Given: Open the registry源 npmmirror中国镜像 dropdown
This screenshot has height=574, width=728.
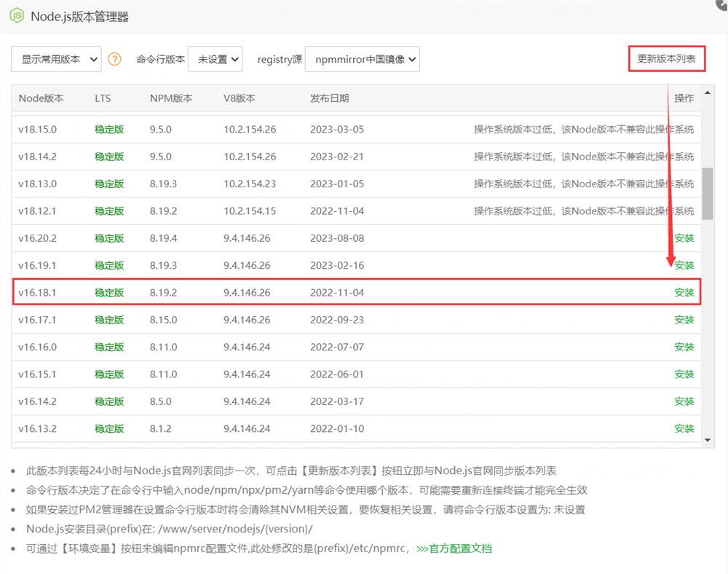Looking at the screenshot, I should tap(362, 59).
